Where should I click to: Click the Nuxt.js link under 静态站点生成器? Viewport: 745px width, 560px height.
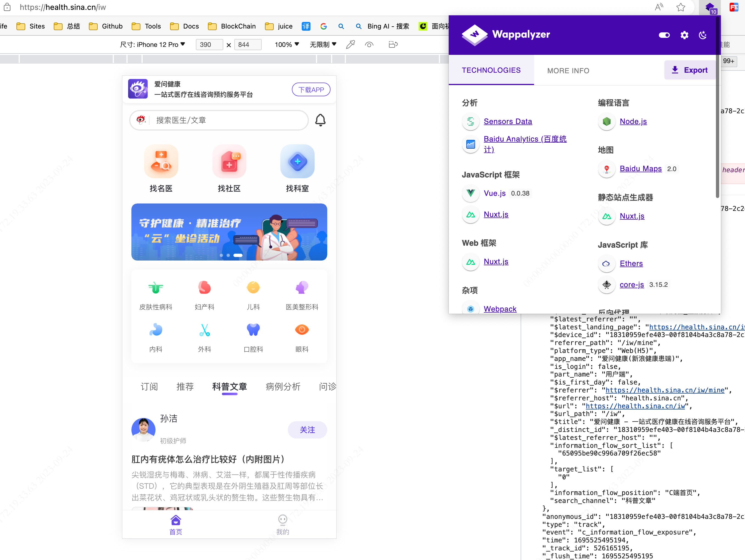[x=632, y=216]
